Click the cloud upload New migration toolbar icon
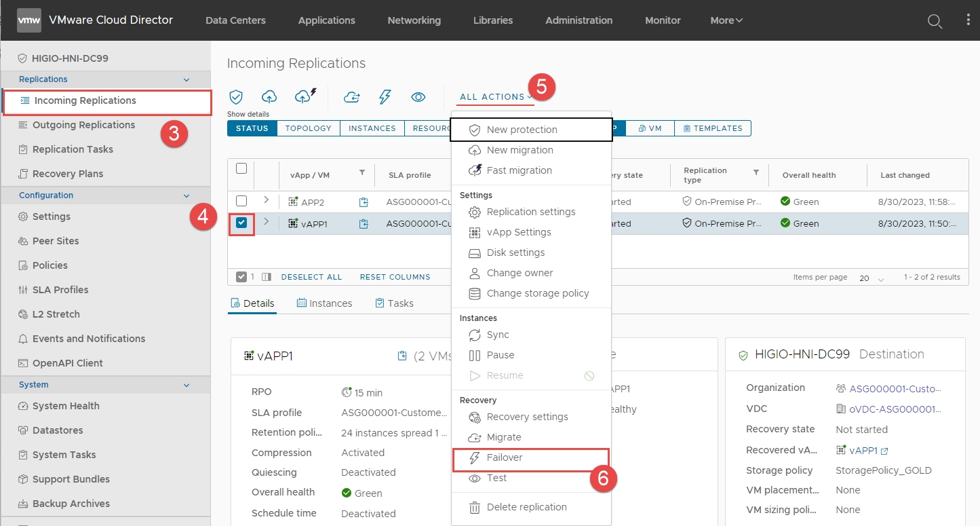Viewport: 980px width, 526px height. (269, 97)
